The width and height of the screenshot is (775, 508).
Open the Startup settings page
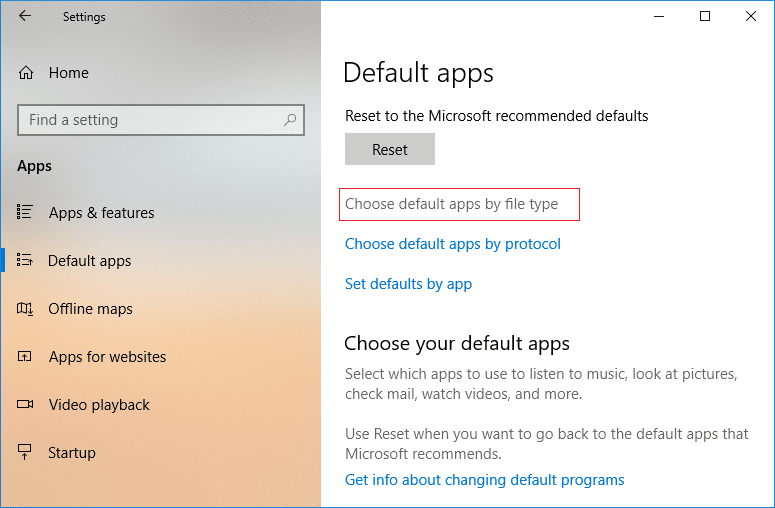point(72,453)
